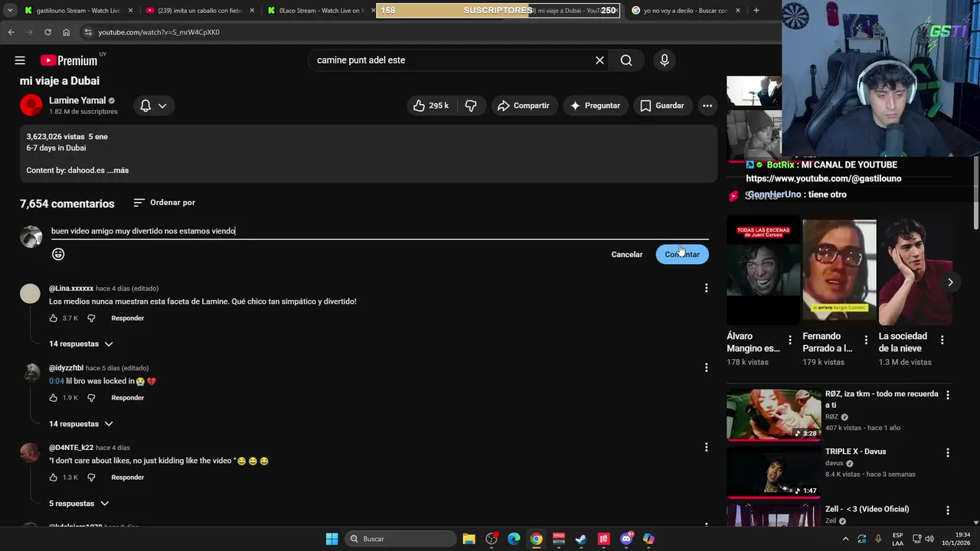The image size is (980, 551).
Task: Reload the page with refresh icon
Action: [47, 32]
